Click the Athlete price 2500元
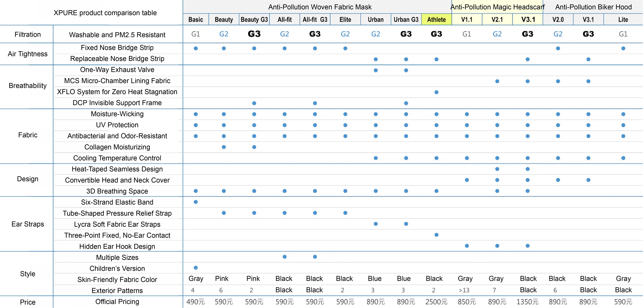Screen dimensions: 644x308 point(436,302)
